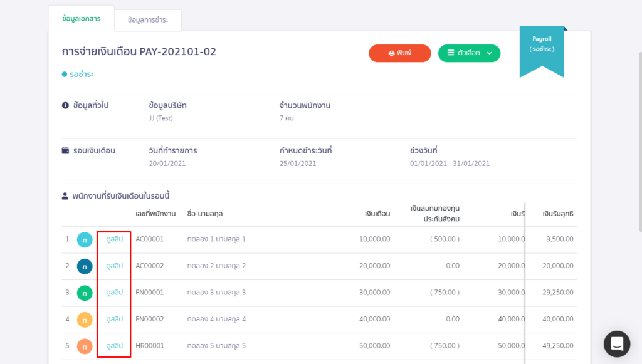Click social security value ( 500.00 )
Viewport: 642px width, 364px height.
coord(445,239)
